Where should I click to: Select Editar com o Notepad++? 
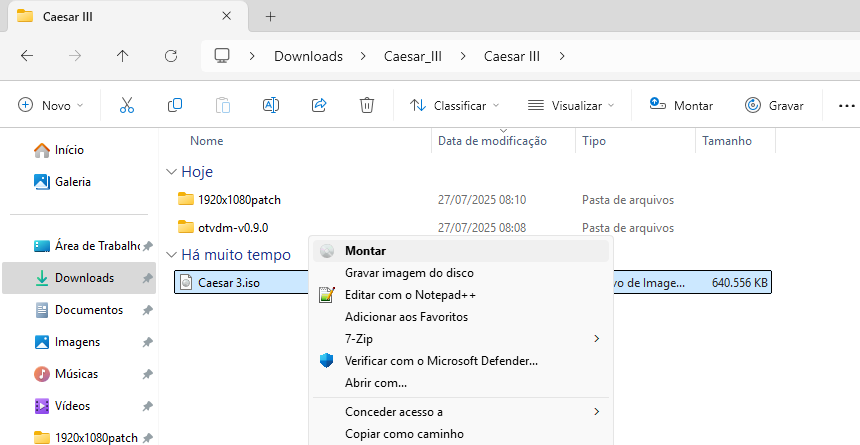tap(461, 295)
